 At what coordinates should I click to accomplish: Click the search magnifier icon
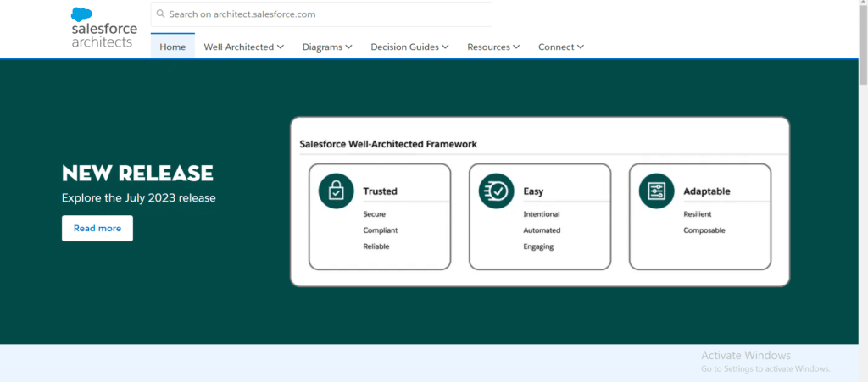coord(160,14)
